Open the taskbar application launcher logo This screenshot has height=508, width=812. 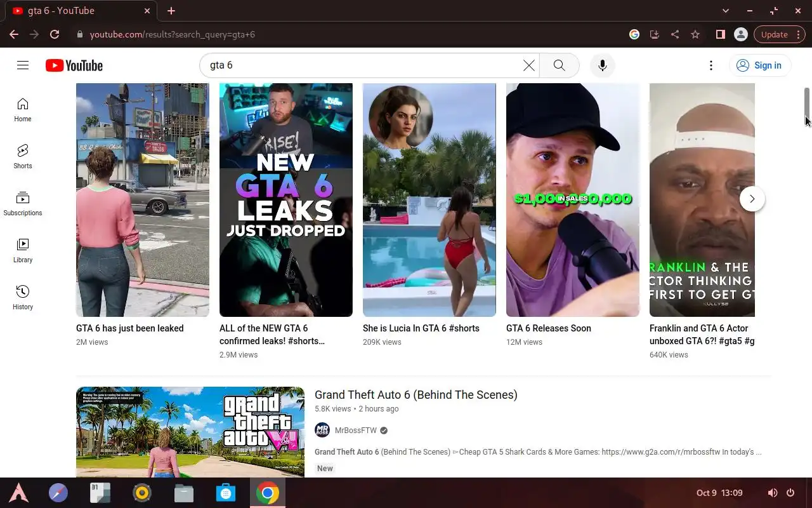coord(18,493)
